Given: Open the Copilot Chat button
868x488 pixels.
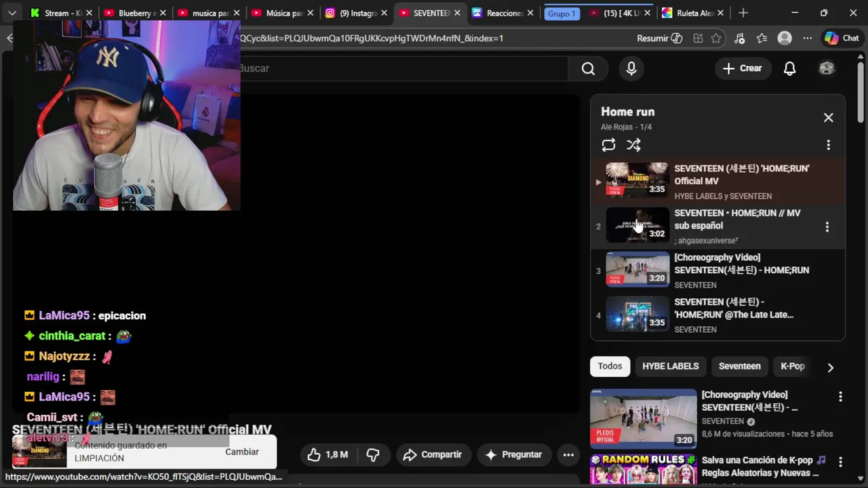Looking at the screenshot, I should point(842,39).
